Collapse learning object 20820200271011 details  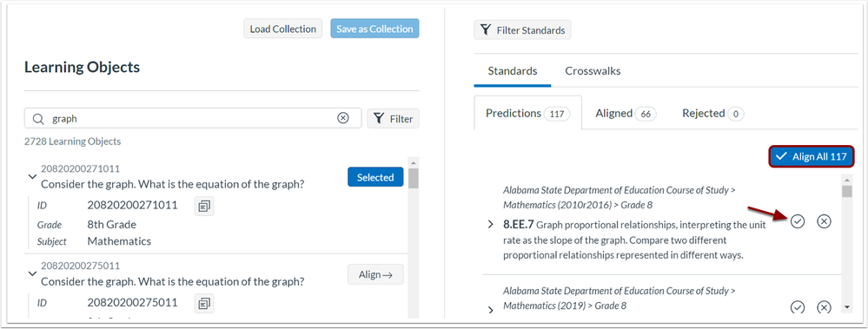(32, 176)
